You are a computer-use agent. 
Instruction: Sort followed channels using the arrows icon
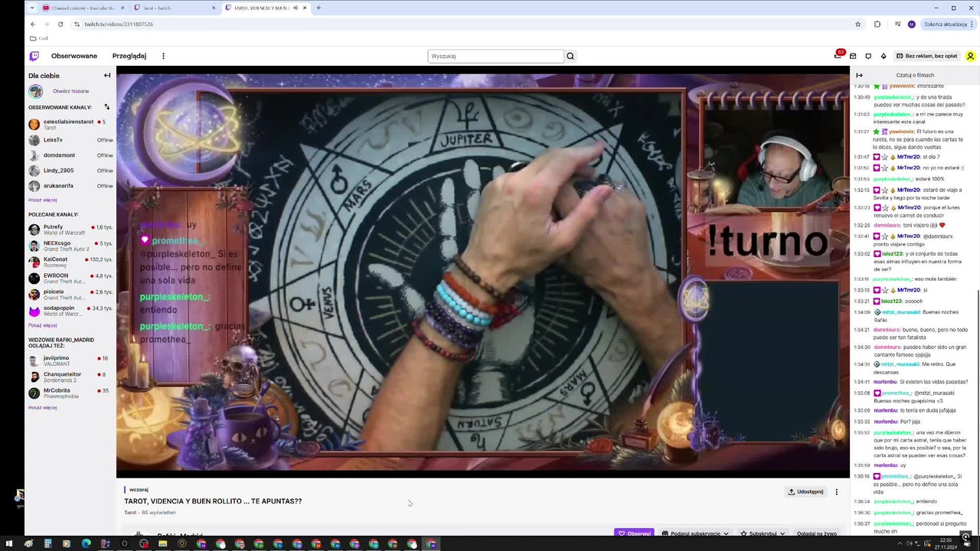pyautogui.click(x=107, y=107)
